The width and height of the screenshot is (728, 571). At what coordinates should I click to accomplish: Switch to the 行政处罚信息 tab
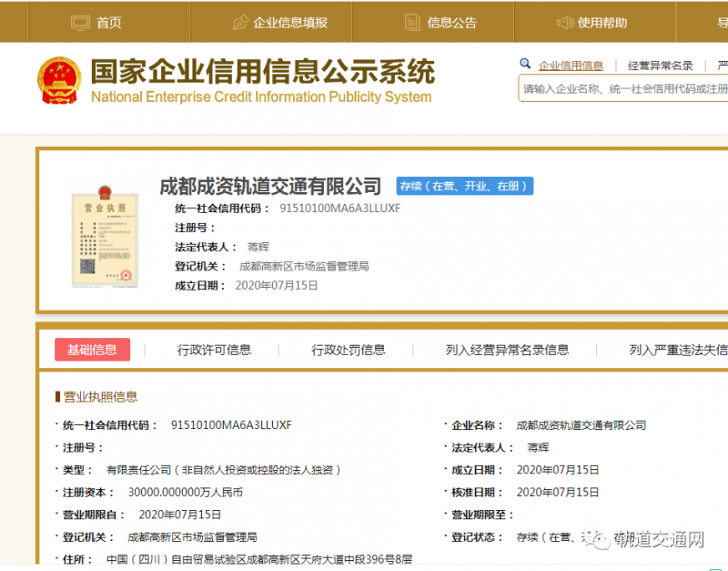coord(349,350)
